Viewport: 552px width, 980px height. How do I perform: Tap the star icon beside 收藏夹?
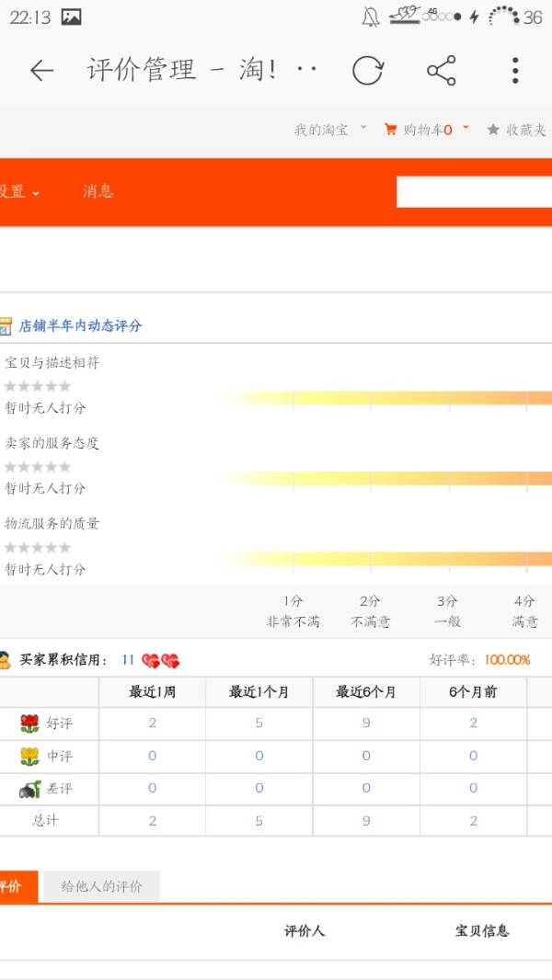point(493,130)
